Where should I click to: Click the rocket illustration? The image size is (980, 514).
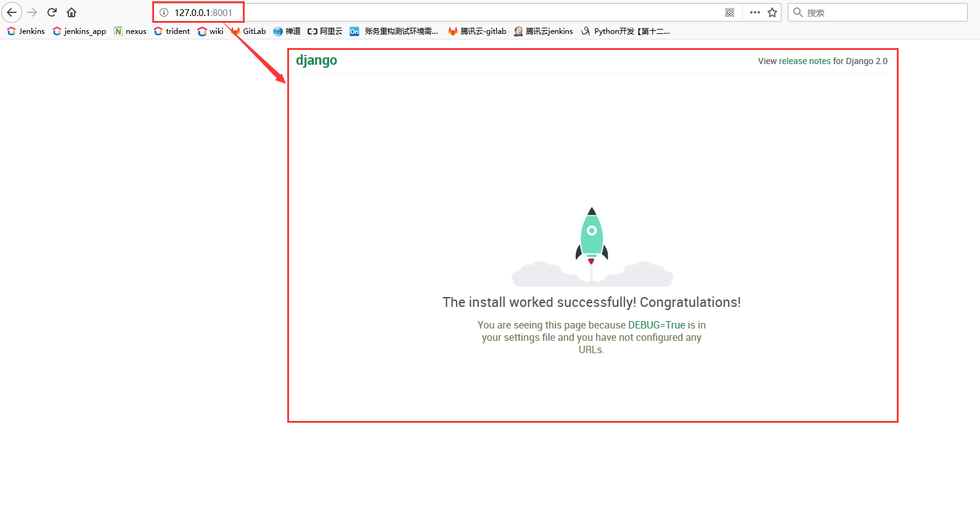[x=592, y=247]
